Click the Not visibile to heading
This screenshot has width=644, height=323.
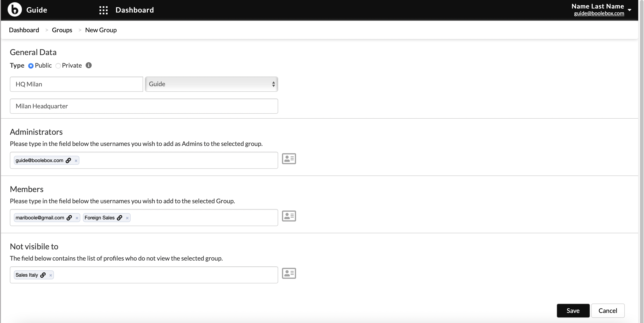[34, 246]
